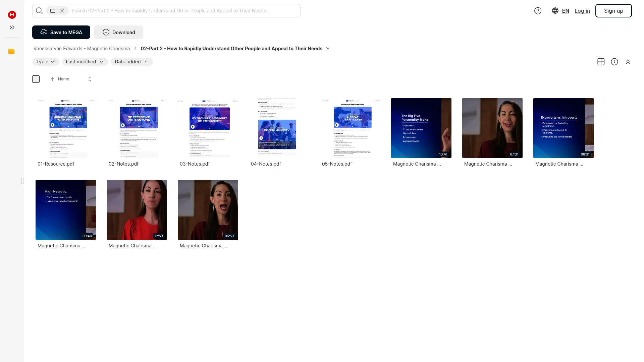Screen dimensions: 644x362
Task: Open the 01-Resource.pdf thumbnail
Action: click(66, 128)
